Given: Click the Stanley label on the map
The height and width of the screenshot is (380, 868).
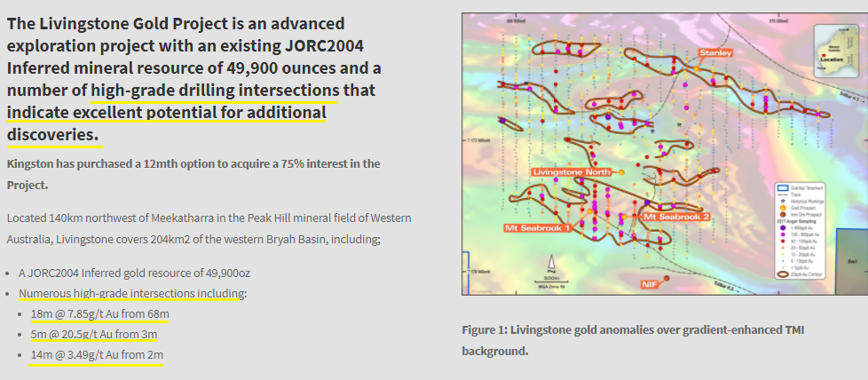Looking at the screenshot, I should [x=715, y=53].
